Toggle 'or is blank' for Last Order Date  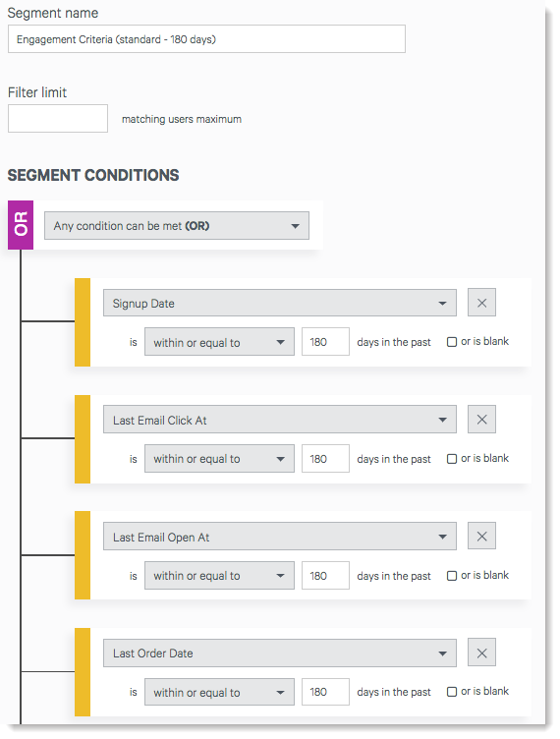pyautogui.click(x=452, y=692)
